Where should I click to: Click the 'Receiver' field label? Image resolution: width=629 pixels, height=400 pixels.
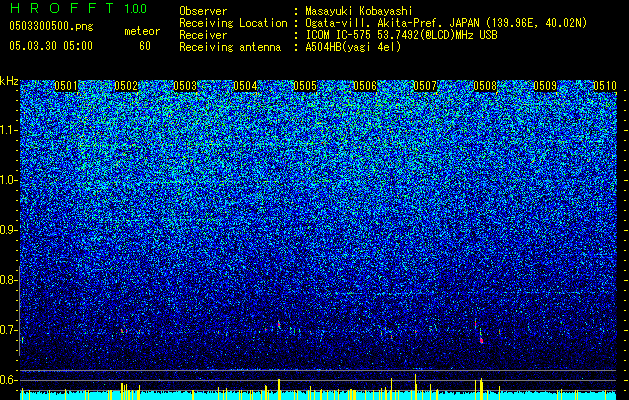[x=203, y=35]
